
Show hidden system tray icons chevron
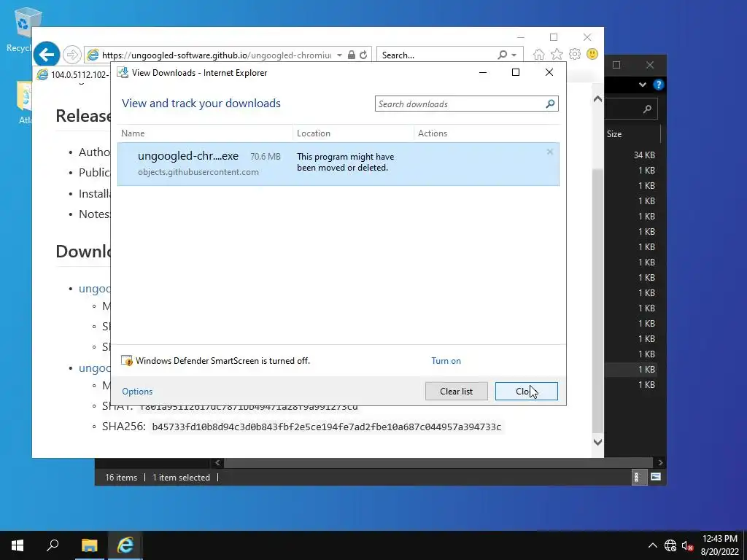tap(653, 545)
